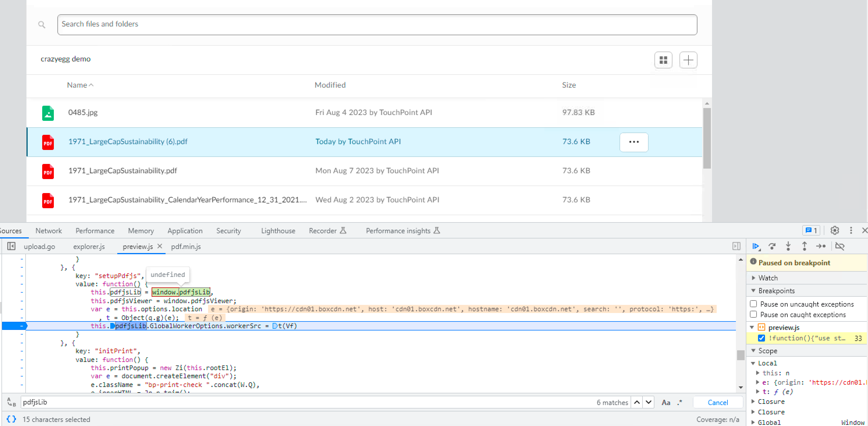
Task: Open the Memory panel tab
Action: (141, 231)
